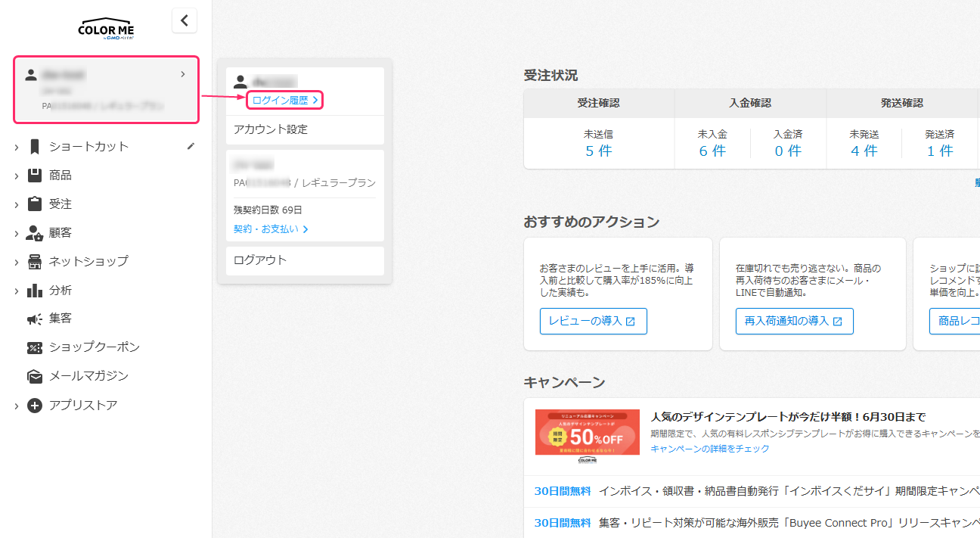This screenshot has width=980, height=538.
Task: Open the 未入金 6 件 orders
Action: point(712,151)
